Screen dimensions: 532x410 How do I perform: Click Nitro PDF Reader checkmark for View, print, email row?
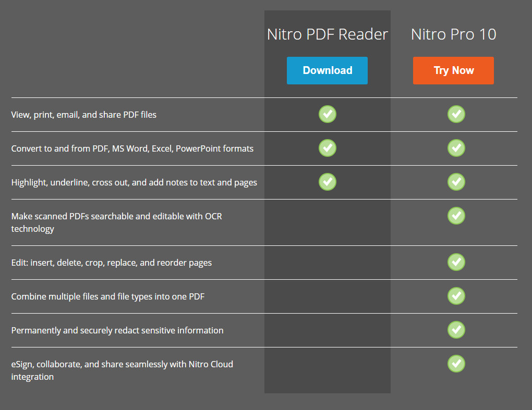click(328, 114)
